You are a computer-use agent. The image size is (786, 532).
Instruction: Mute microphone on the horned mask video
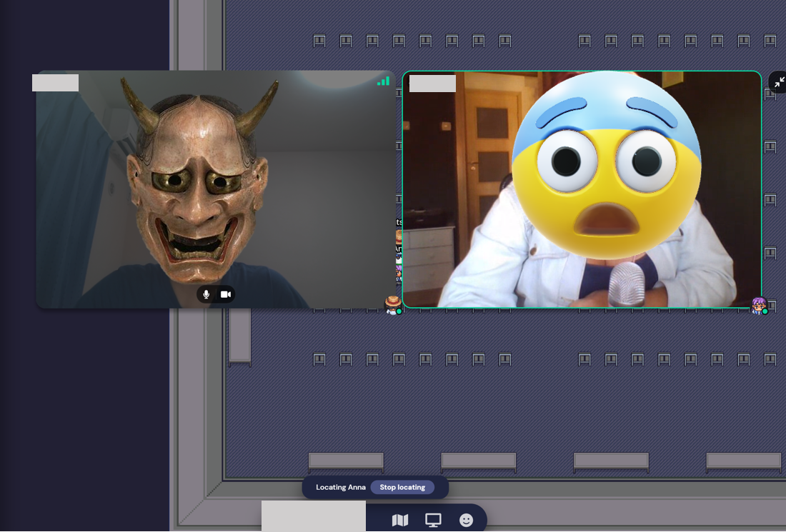(x=206, y=294)
